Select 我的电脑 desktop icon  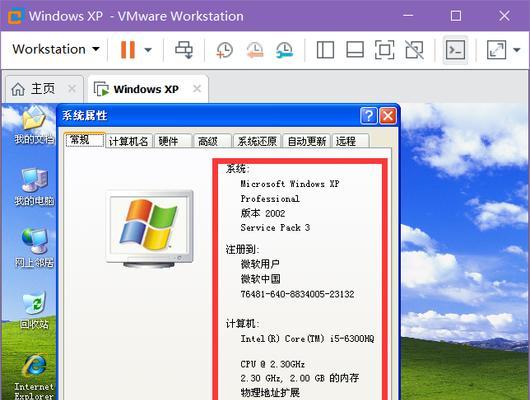point(34,187)
